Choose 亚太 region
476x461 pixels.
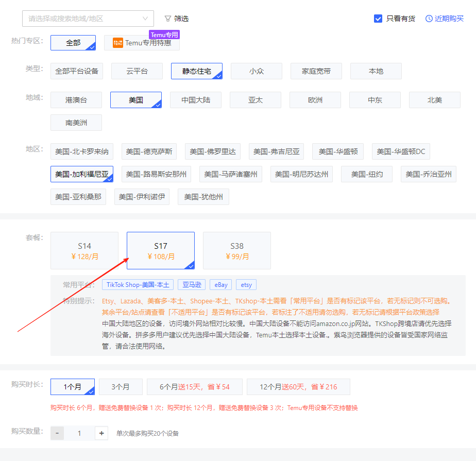click(x=256, y=100)
